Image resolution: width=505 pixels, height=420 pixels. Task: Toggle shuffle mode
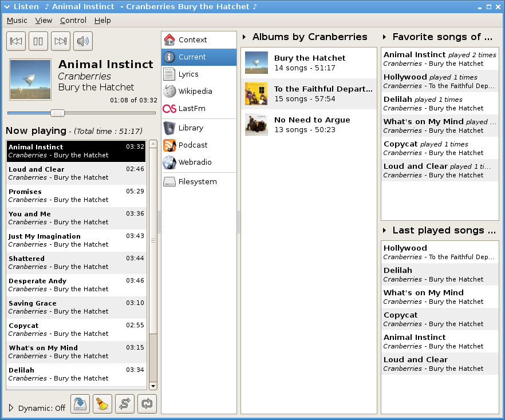click(125, 403)
